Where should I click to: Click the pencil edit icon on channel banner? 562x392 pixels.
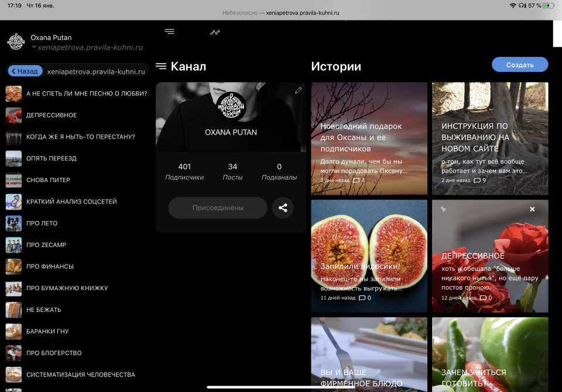[x=299, y=90]
